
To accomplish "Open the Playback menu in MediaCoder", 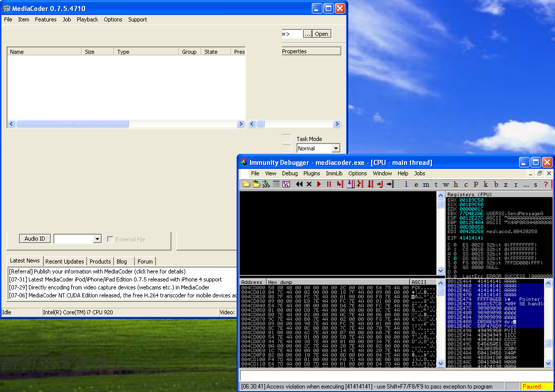I will point(87,19).
